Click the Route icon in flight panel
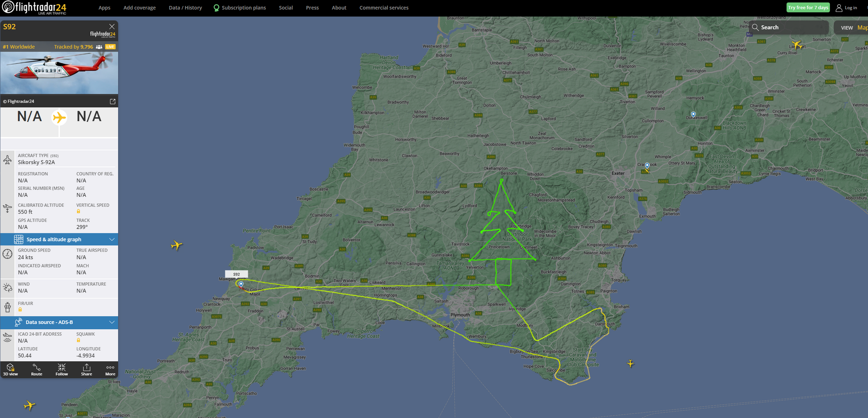This screenshot has height=418, width=868. point(36,369)
